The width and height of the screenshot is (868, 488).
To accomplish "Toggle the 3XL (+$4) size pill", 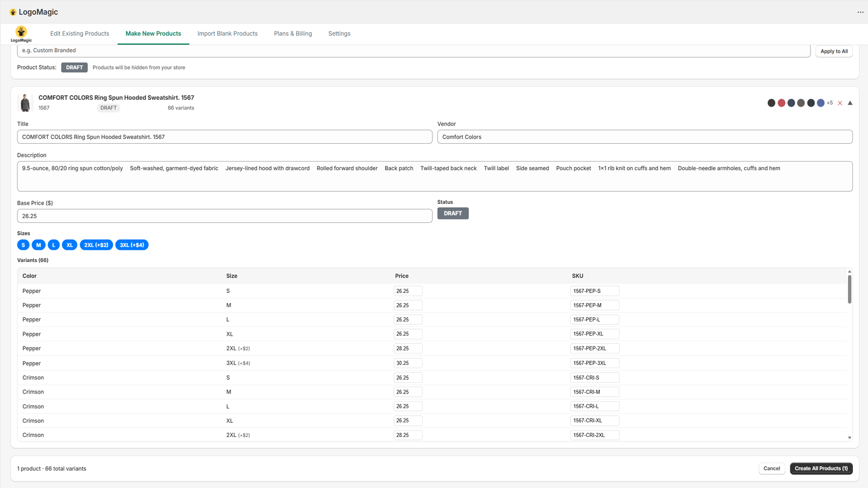I will [x=131, y=245].
